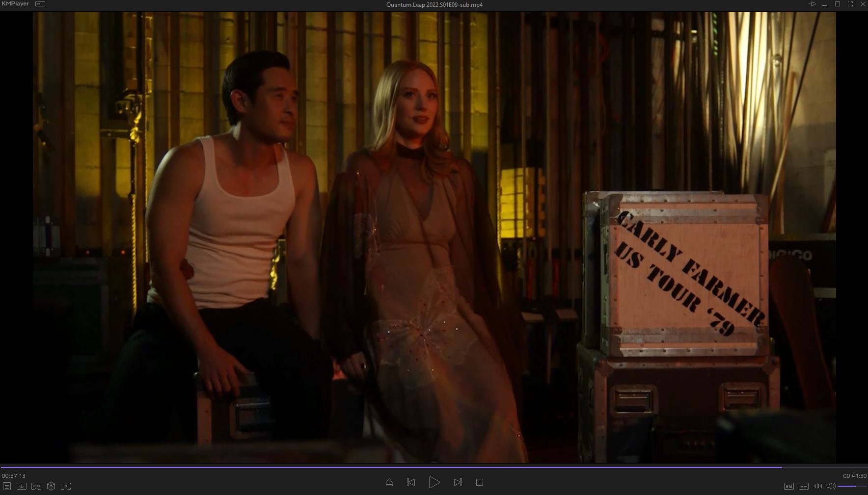
Task: Open the playlist panel icon
Action: point(7,486)
